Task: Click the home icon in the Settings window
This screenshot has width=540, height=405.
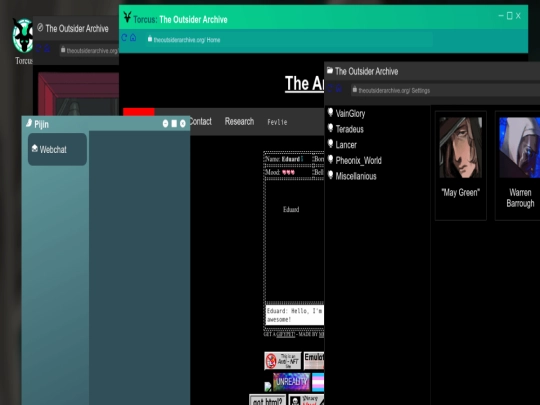Action: [x=339, y=89]
